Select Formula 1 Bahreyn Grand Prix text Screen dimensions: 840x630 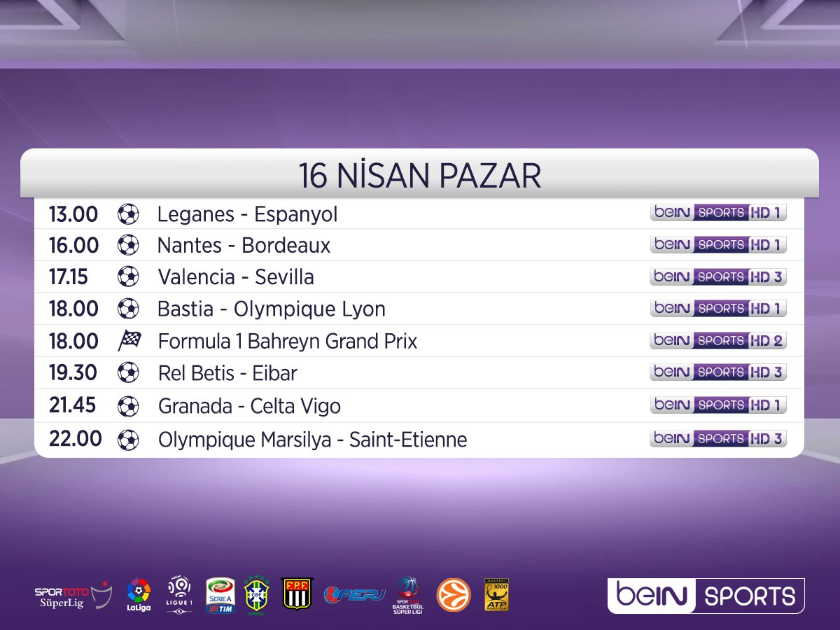point(288,342)
